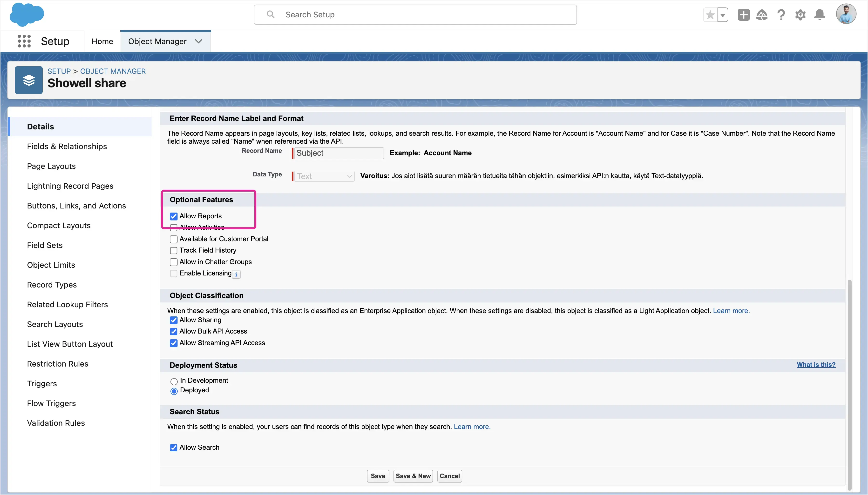The height and width of the screenshot is (495, 868).
Task: Switch to the Object Manager tab
Action: (x=157, y=41)
